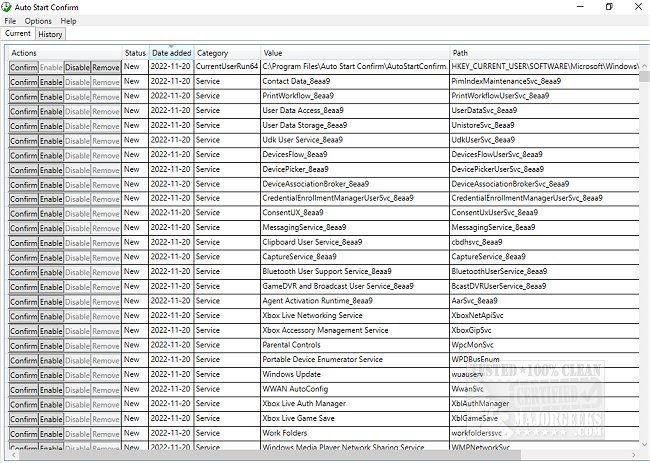Enable the Windows Update service
The width and height of the screenshot is (650, 463).
pos(51,375)
